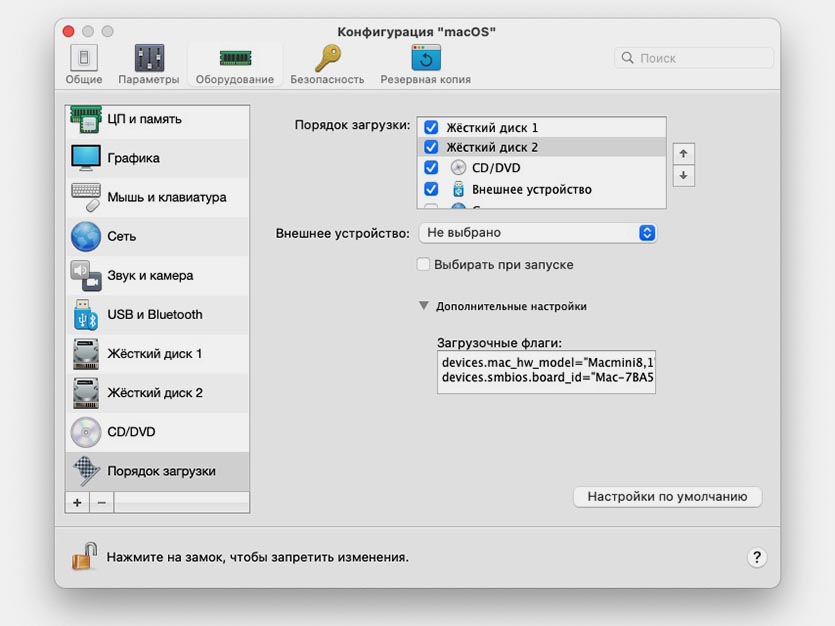Select Жёсткий диск 1 row text in boot list
This screenshot has width=835, height=626.
pyautogui.click(x=492, y=128)
